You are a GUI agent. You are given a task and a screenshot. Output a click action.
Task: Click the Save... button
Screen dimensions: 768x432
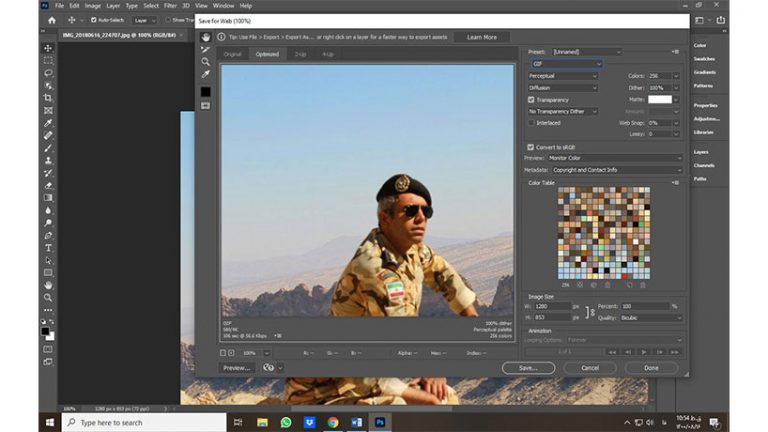coord(528,368)
